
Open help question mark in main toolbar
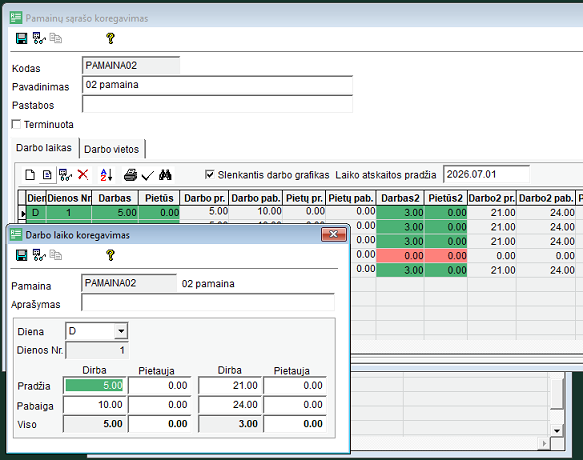110,38
